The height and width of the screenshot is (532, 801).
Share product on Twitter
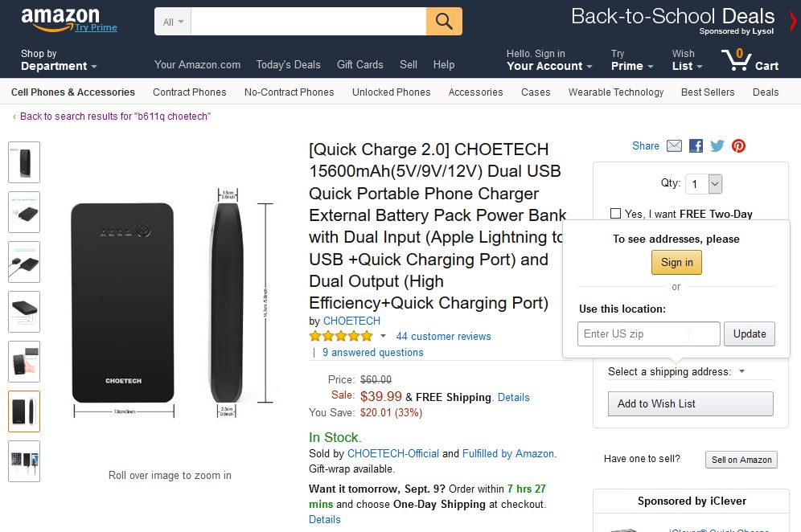[717, 146]
